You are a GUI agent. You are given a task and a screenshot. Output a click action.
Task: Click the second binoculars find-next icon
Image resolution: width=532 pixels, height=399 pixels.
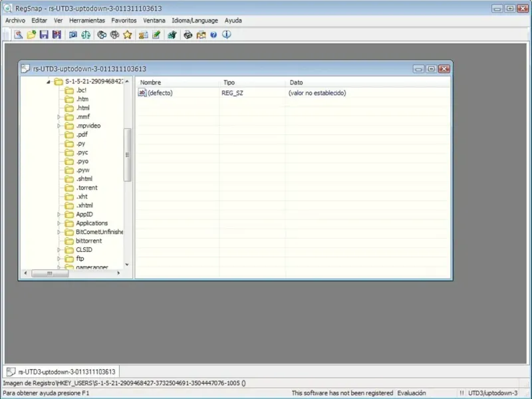tap(114, 35)
